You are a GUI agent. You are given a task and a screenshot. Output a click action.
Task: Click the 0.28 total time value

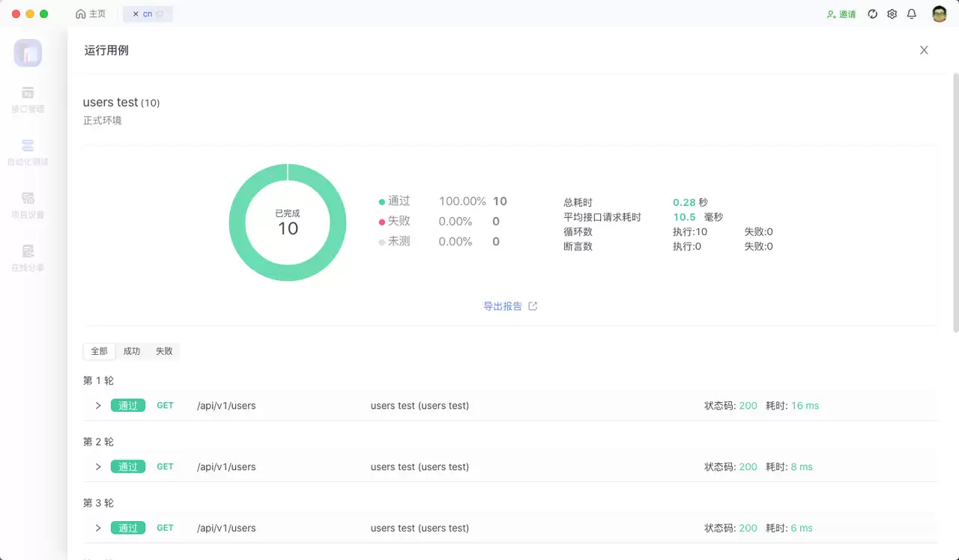pos(684,203)
